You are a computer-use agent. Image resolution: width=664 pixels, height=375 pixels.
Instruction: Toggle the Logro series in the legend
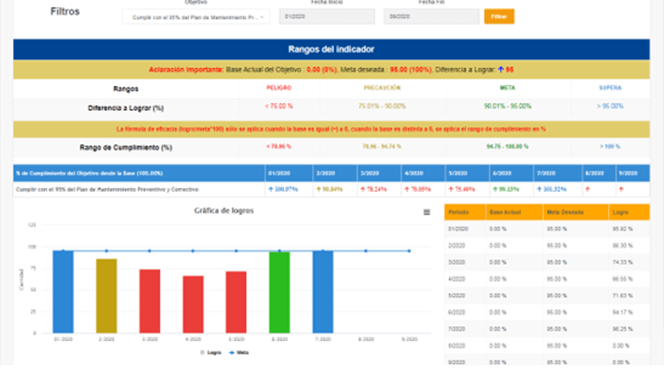coord(211,353)
